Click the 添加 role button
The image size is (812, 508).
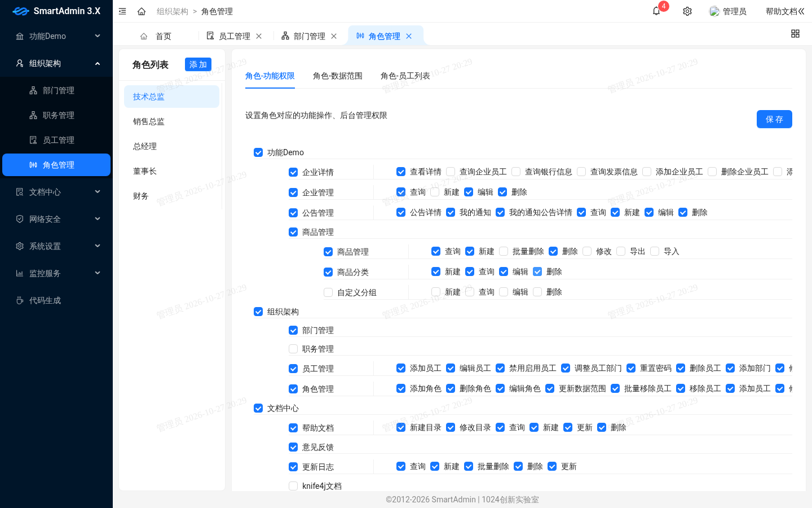(198, 64)
